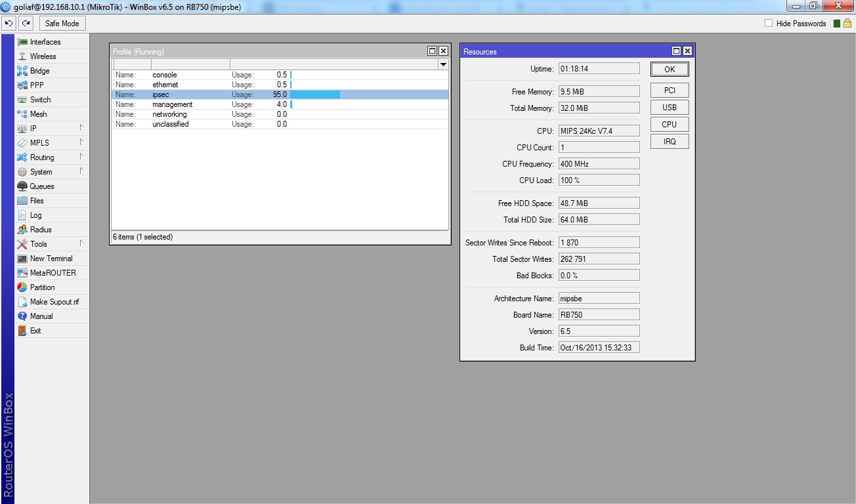
Task: Click the USB button
Action: 670,108
